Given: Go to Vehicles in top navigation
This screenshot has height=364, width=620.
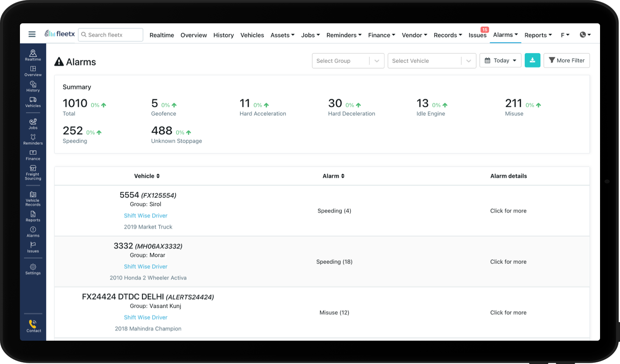Looking at the screenshot, I should [x=252, y=35].
